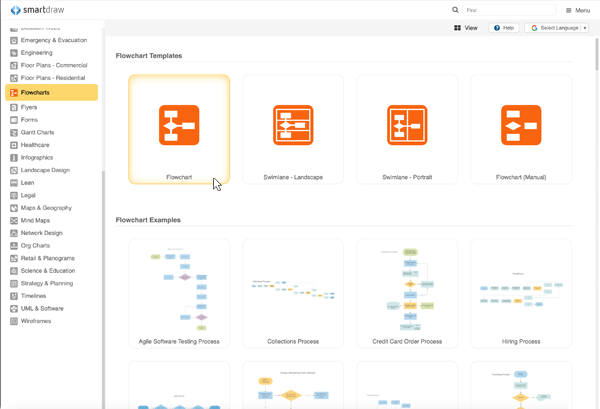This screenshot has width=600, height=409.
Task: Open the Swimlane - Landscape template
Action: (293, 129)
